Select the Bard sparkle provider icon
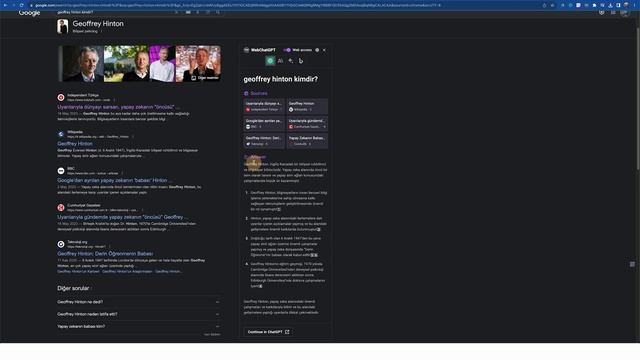Image resolution: width=640 pixels, height=360 pixels. [291, 61]
